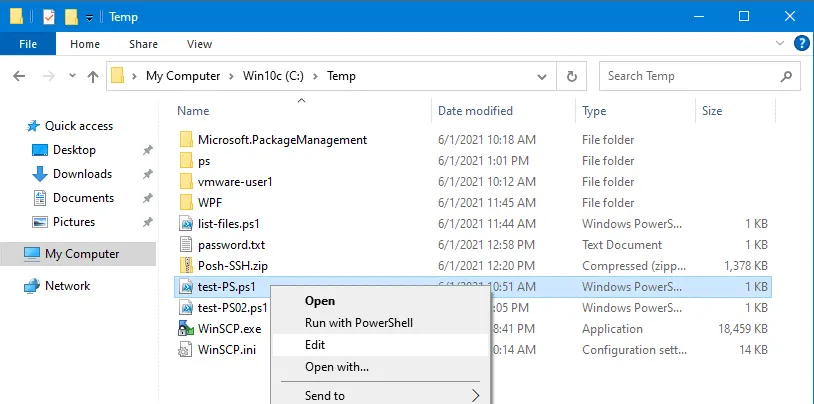This screenshot has width=814, height=404.
Task: Click the New Folder icon in title bar
Action: point(70,17)
